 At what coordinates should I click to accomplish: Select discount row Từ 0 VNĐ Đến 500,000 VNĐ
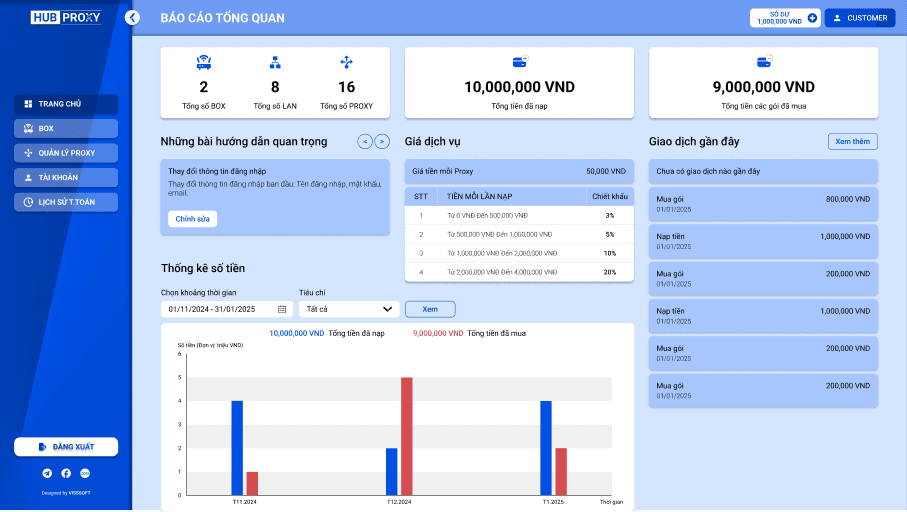pos(519,215)
